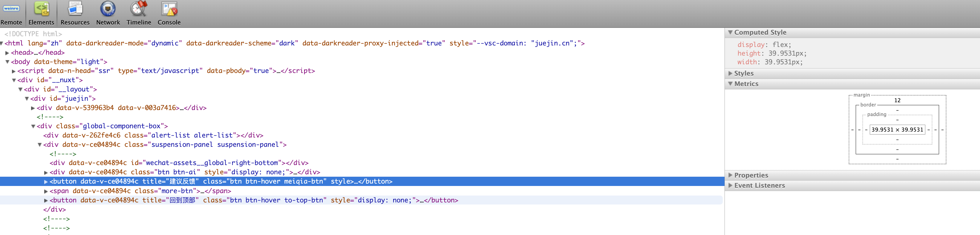Select the Elements panel icon

42,8
